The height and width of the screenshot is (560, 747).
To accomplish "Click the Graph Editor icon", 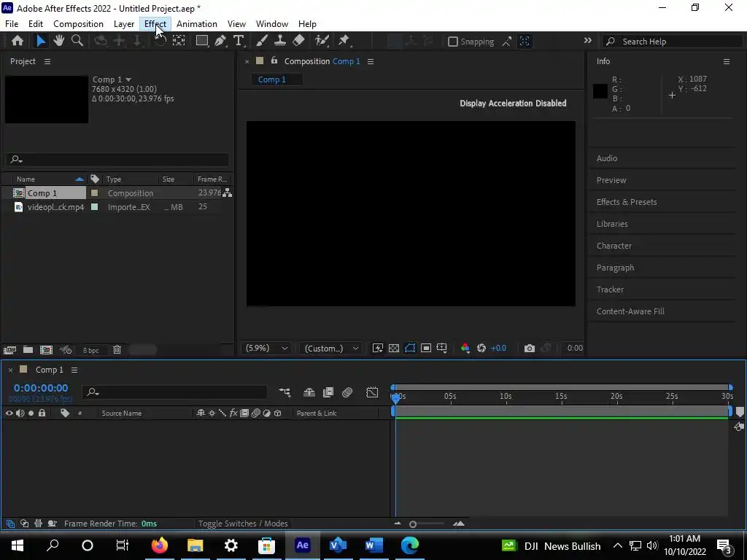I will 372,392.
